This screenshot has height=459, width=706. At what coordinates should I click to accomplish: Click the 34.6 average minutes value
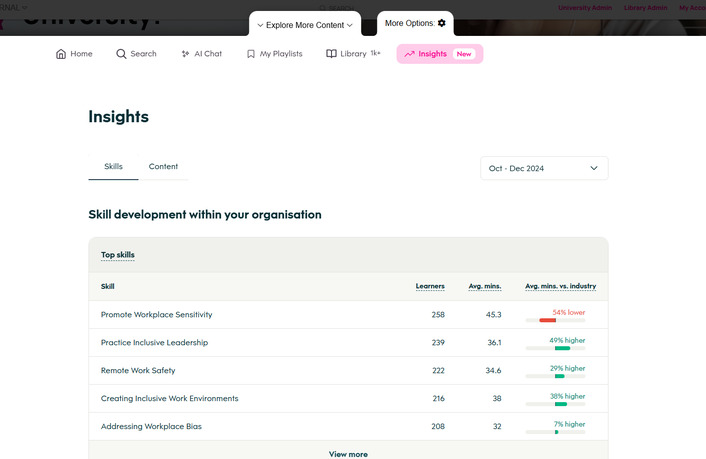coord(493,371)
